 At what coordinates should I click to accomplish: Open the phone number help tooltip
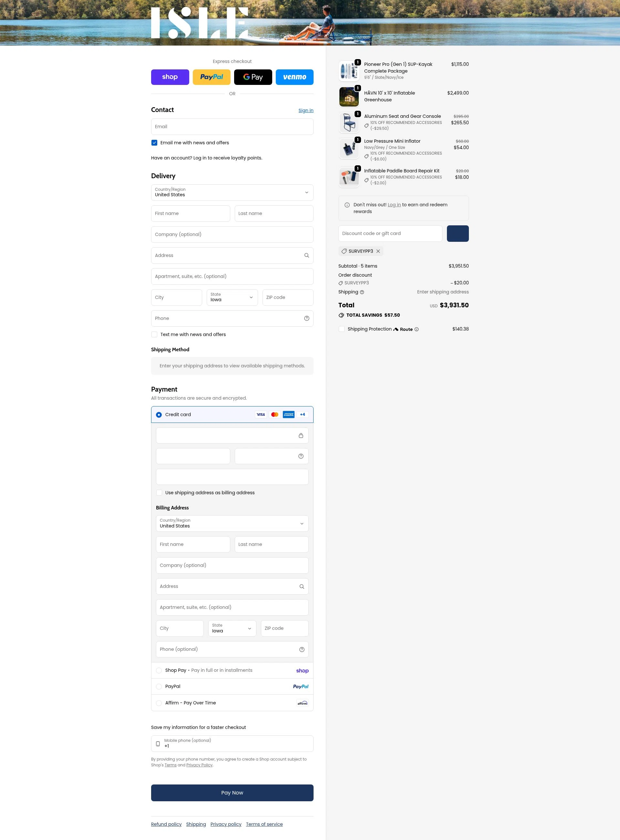pos(307,318)
